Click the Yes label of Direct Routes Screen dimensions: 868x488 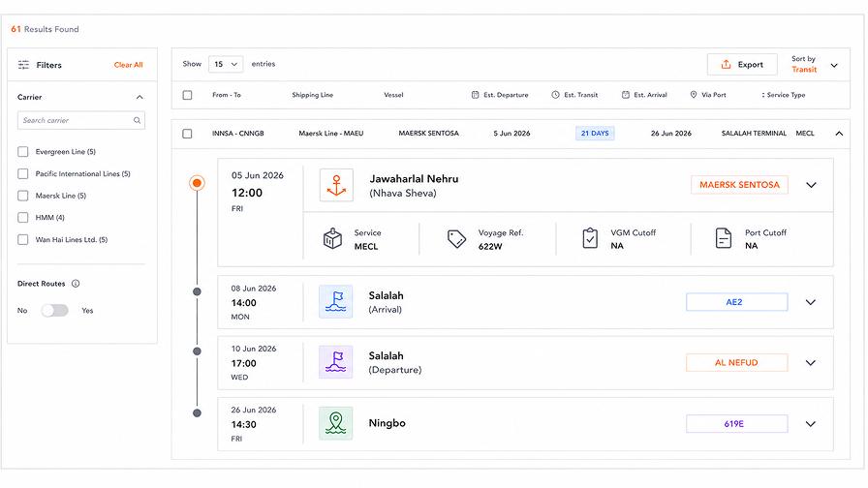coord(87,311)
